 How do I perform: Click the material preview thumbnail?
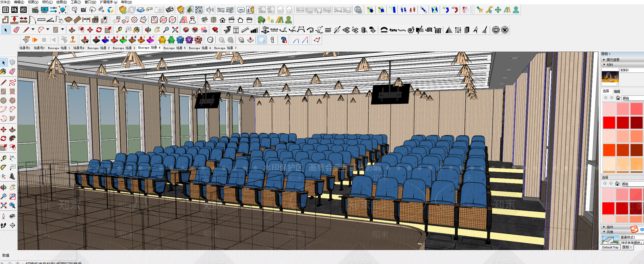tap(610, 77)
